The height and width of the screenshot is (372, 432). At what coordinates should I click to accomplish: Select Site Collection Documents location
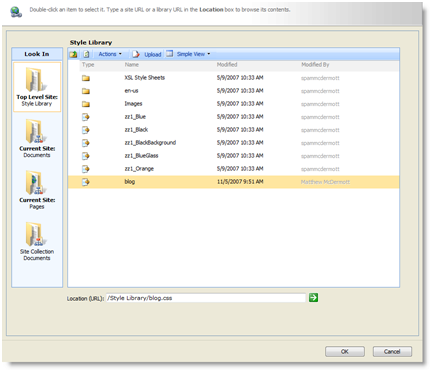tap(37, 241)
